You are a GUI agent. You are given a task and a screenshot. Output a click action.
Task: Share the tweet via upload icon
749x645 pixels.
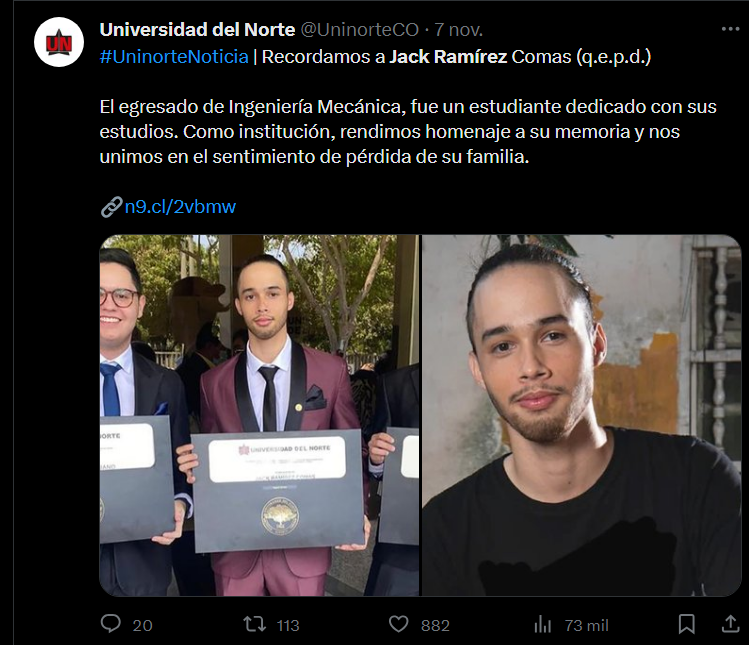pos(730,624)
